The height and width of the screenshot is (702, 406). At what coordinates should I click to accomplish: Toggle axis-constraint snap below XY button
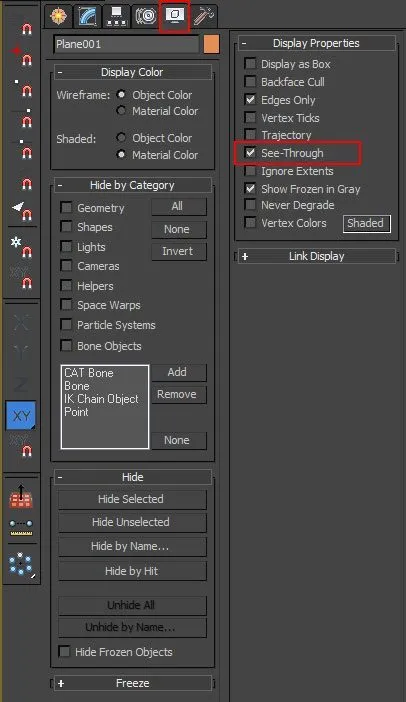(21, 445)
